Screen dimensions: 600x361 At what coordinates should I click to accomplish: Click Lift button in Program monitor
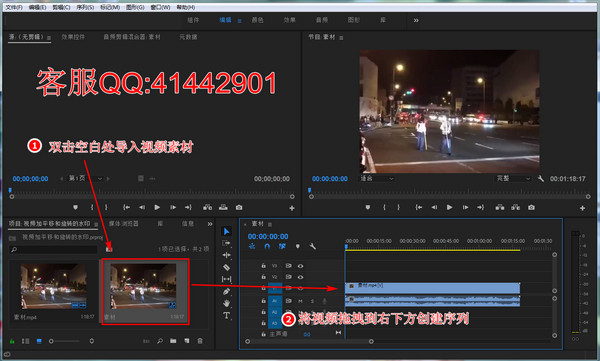(500, 207)
